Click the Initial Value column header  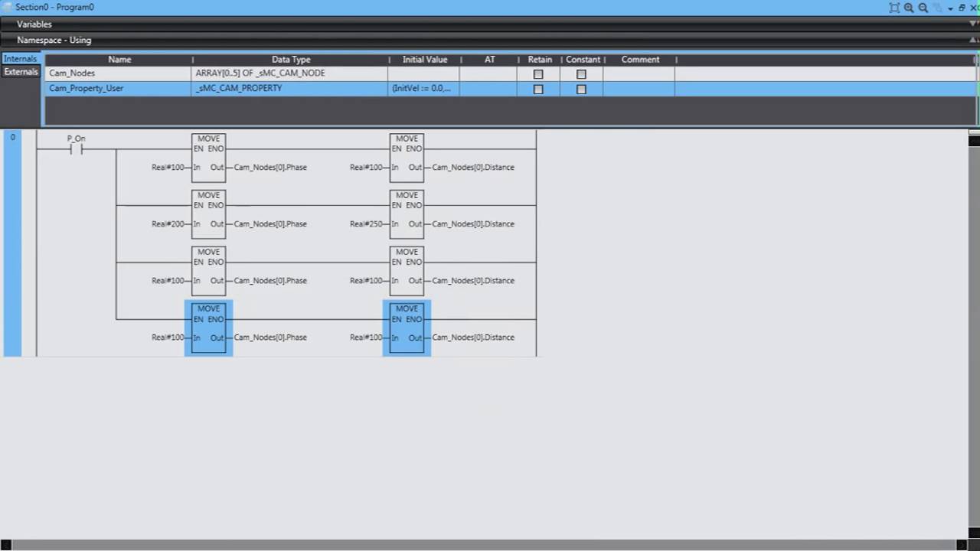pos(424,60)
